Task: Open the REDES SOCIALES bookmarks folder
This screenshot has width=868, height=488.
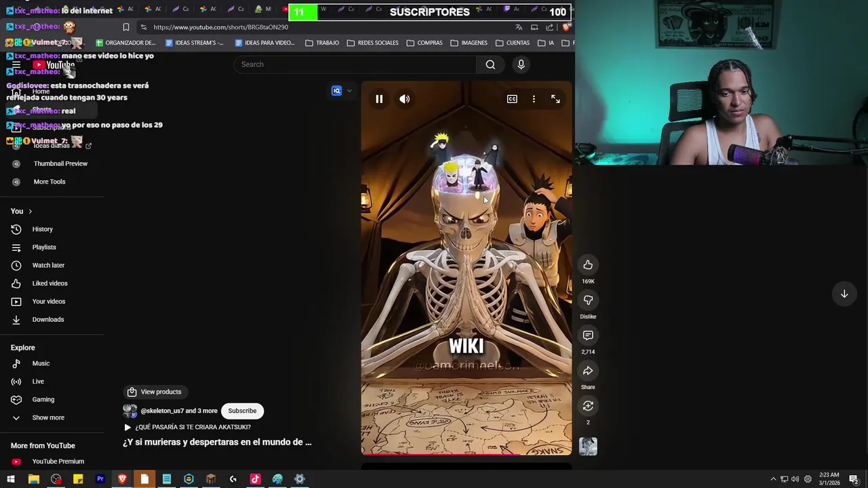Action: (372, 43)
